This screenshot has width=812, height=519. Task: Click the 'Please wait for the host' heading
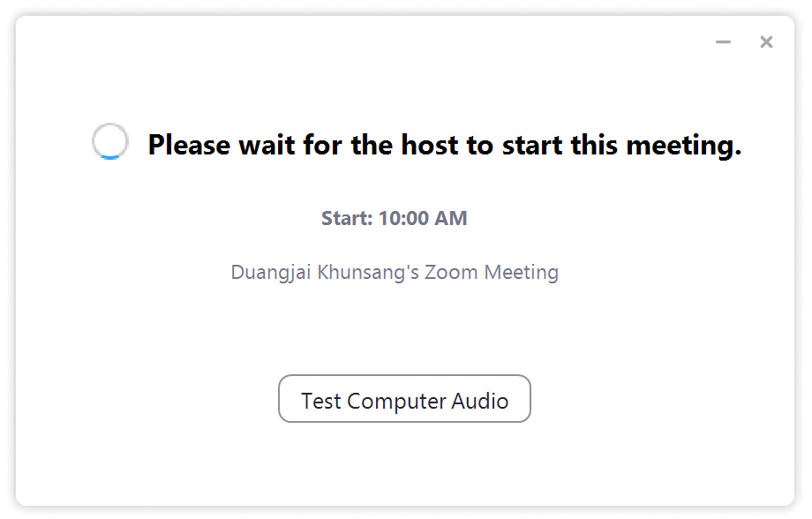tap(445, 145)
